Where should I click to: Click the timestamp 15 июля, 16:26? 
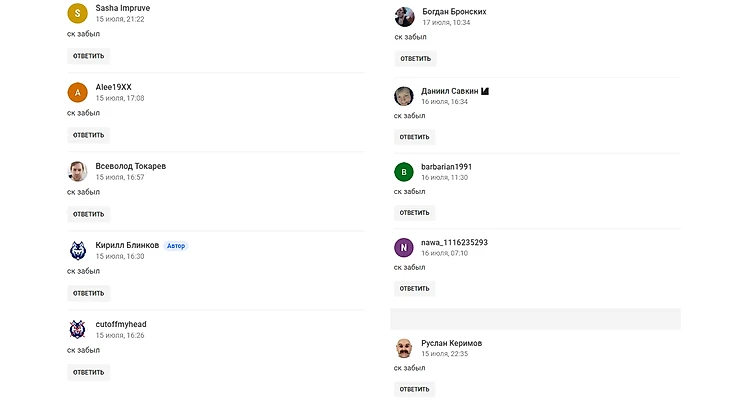[120, 335]
